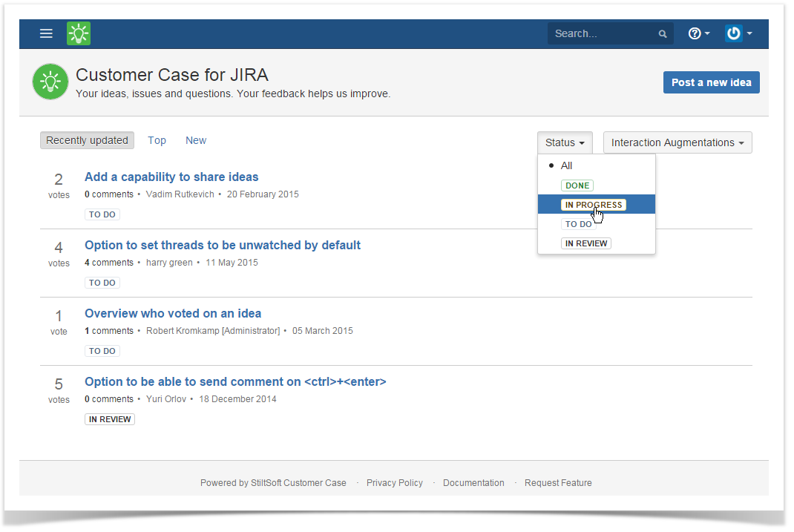Switch to the Top tab
This screenshot has width=794, height=532.
[x=157, y=140]
